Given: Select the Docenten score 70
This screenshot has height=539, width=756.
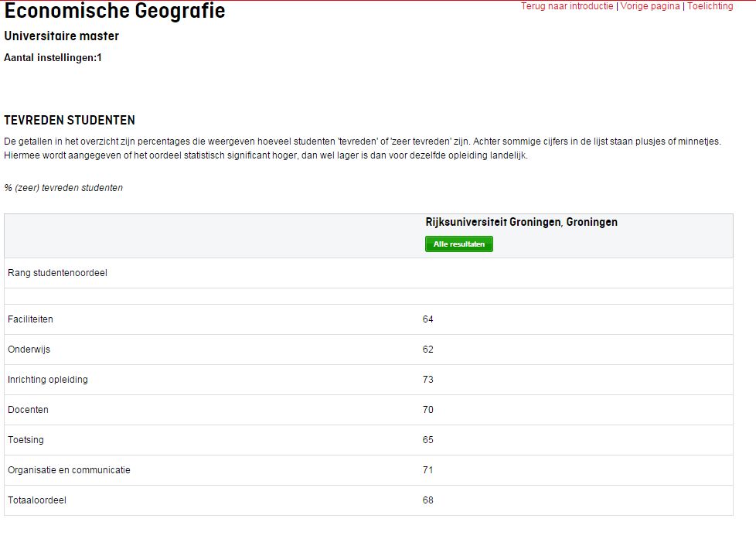Looking at the screenshot, I should coord(427,410).
